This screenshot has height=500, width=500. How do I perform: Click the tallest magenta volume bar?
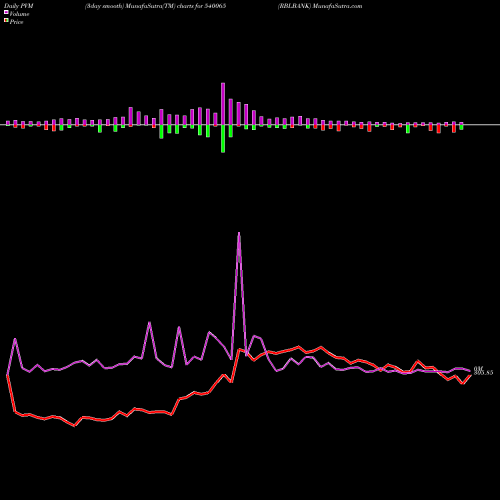point(223,104)
